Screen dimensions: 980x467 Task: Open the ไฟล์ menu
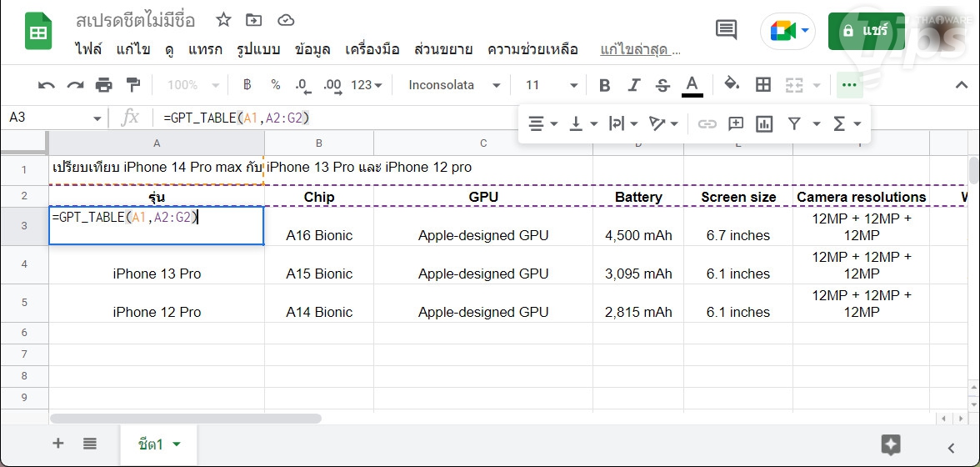[88, 49]
